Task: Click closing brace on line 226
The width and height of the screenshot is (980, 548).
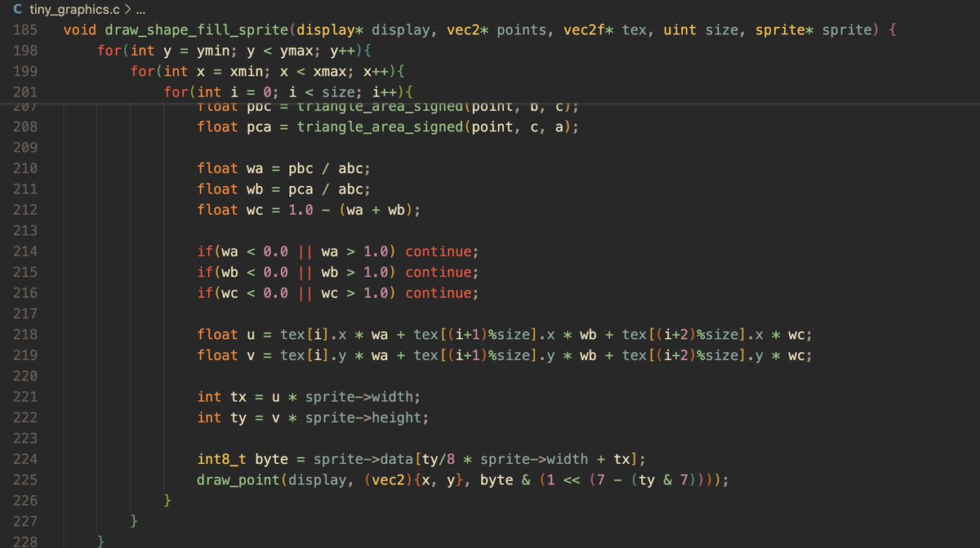Action: coord(168,500)
